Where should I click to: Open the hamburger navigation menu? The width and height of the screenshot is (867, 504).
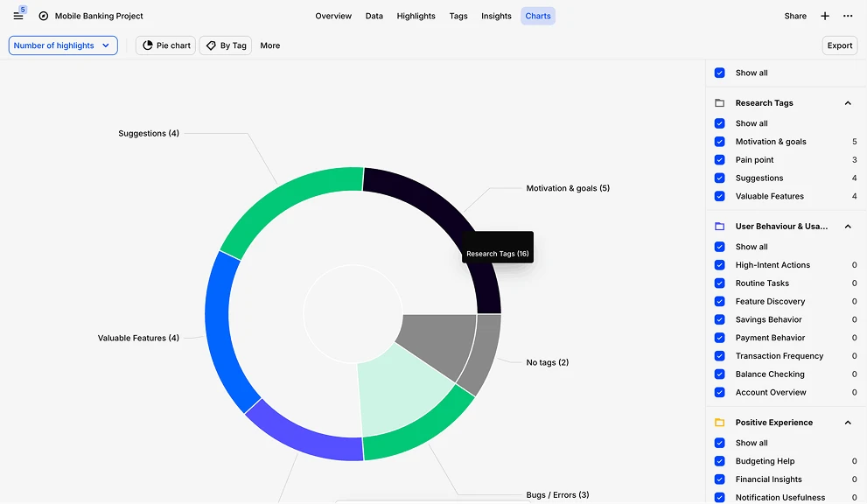point(17,15)
